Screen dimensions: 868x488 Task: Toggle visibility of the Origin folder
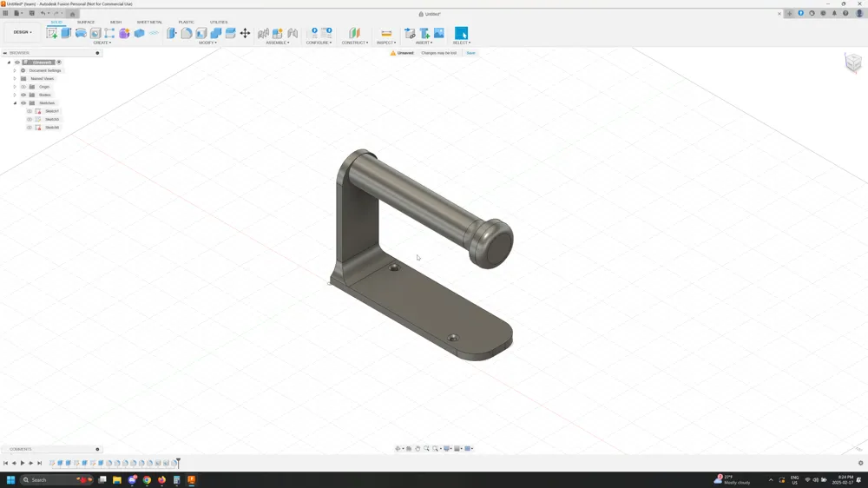[x=23, y=87]
